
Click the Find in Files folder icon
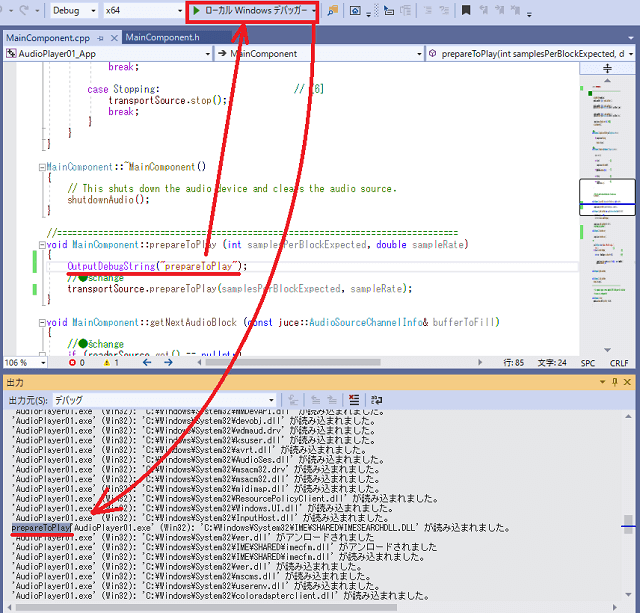(333, 11)
